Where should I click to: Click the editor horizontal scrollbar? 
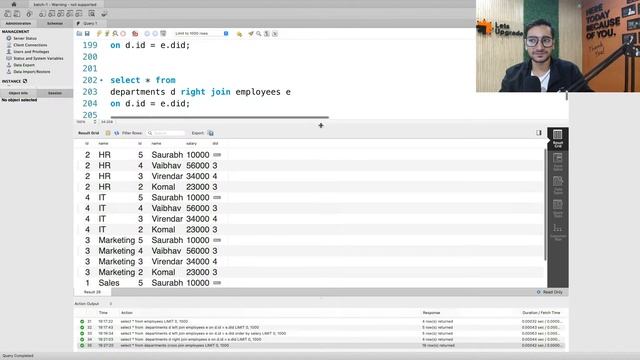tap(220, 118)
